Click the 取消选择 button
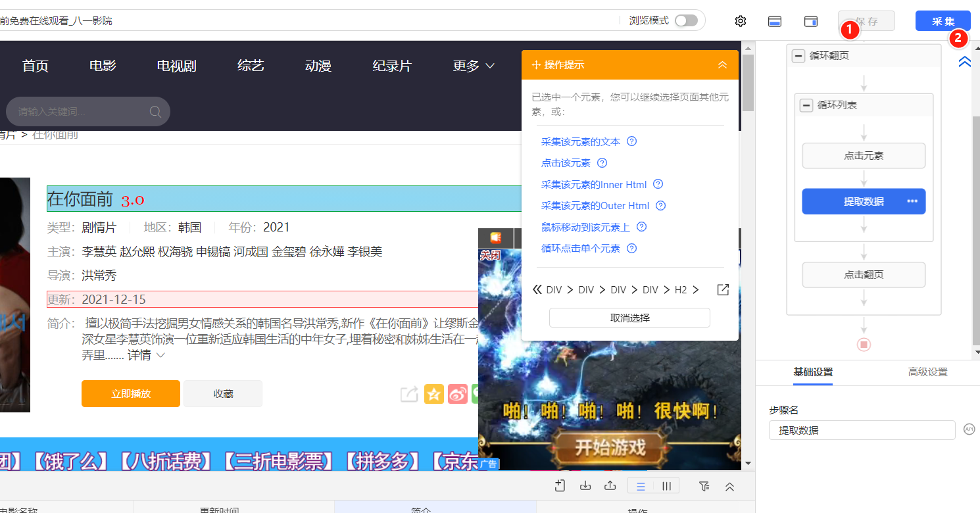This screenshot has width=980, height=513. click(629, 318)
